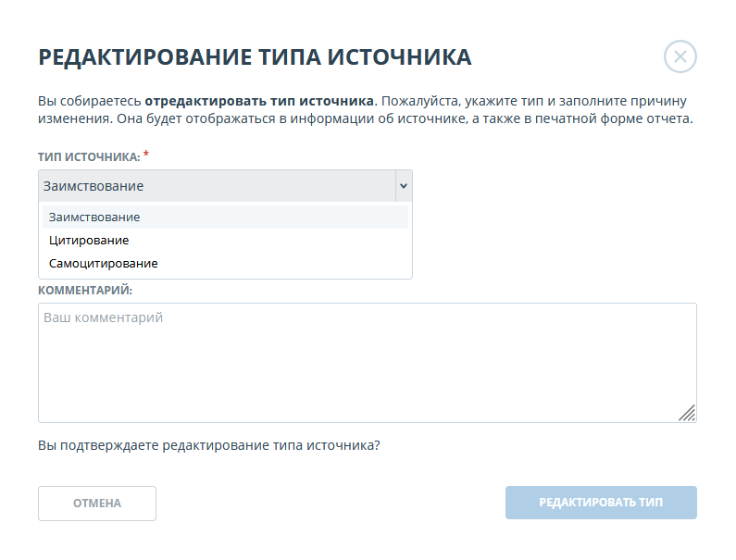Click the ТИП ИСТОЧНИКА field label
This screenshot has height=560, width=736.
[89, 157]
